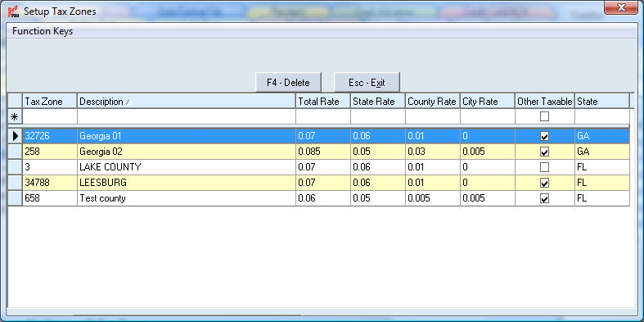Sort by the Tax Zone column header

tap(50, 102)
